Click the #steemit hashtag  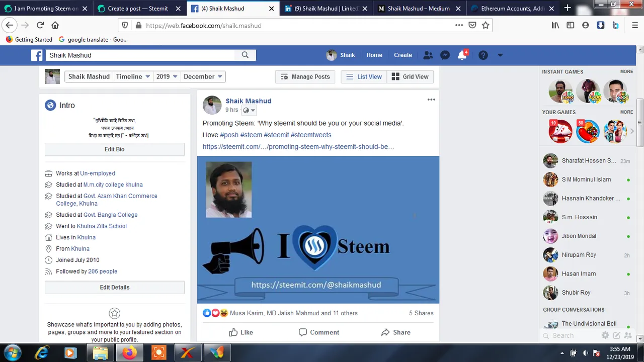click(276, 135)
